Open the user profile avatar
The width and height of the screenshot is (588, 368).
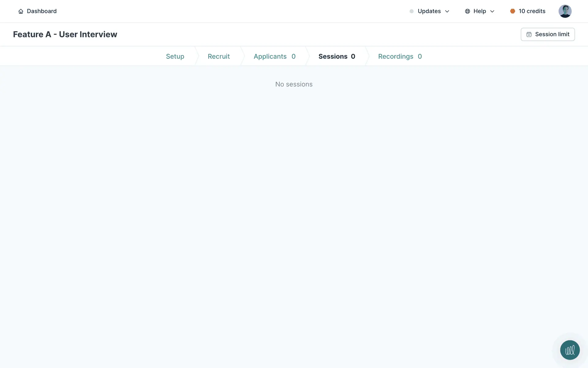tap(565, 11)
